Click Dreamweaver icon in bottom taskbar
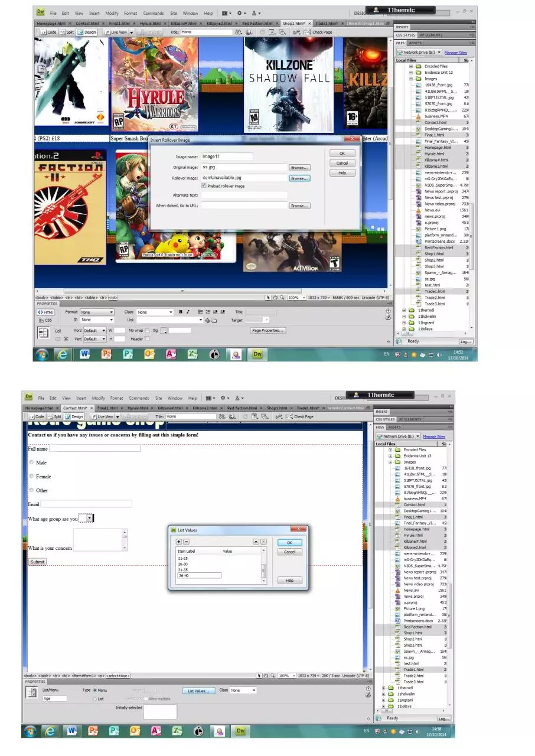The width and height of the screenshot is (535, 756). [240, 731]
